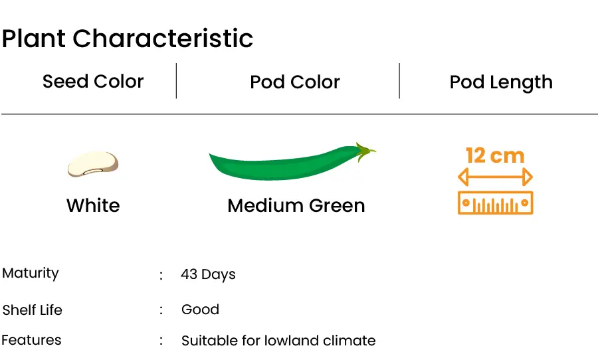Click the Features label

(31, 340)
